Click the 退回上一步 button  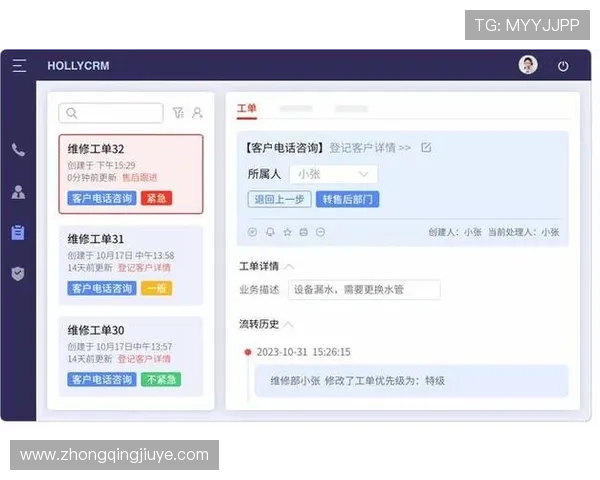279,199
